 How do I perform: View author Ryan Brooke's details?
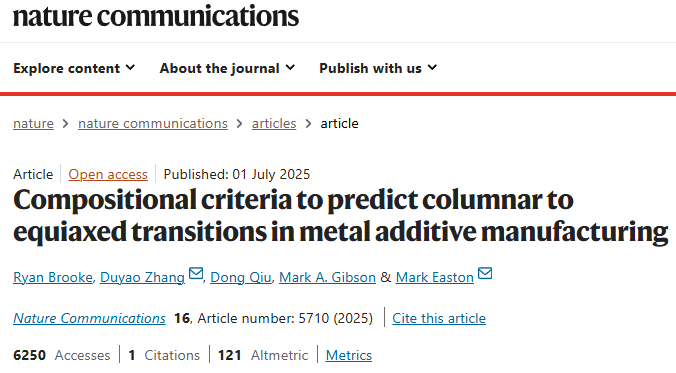tap(53, 277)
